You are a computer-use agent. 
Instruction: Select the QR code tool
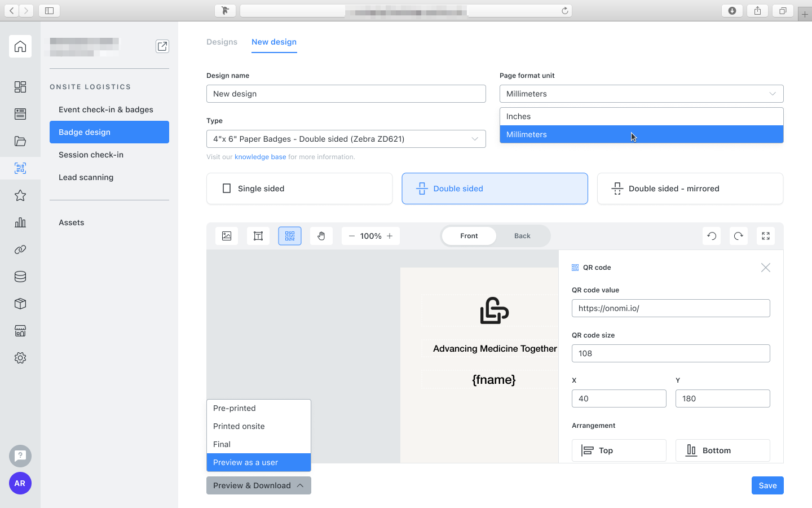point(290,236)
